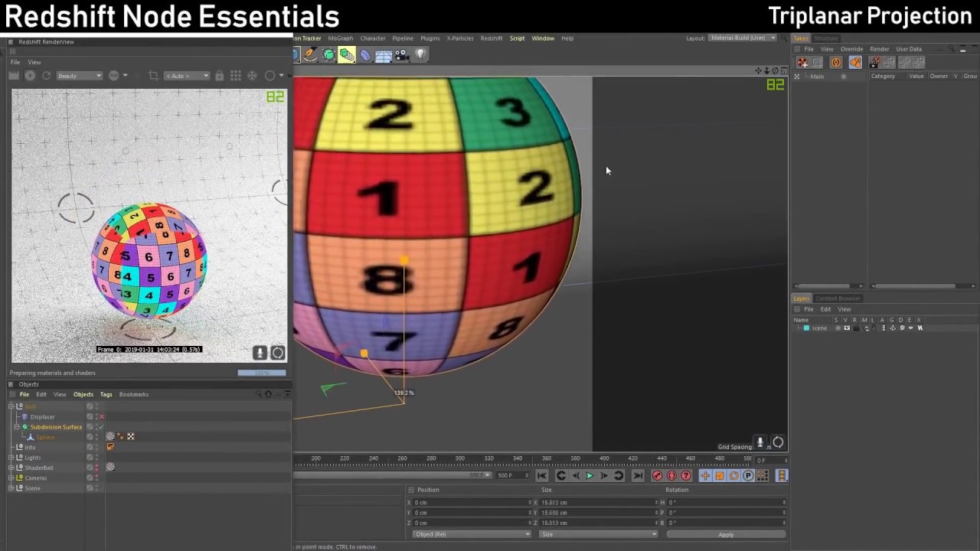Click the film strip icon at the timeline's right end
Viewport: 980px width, 551px height.
782,476
